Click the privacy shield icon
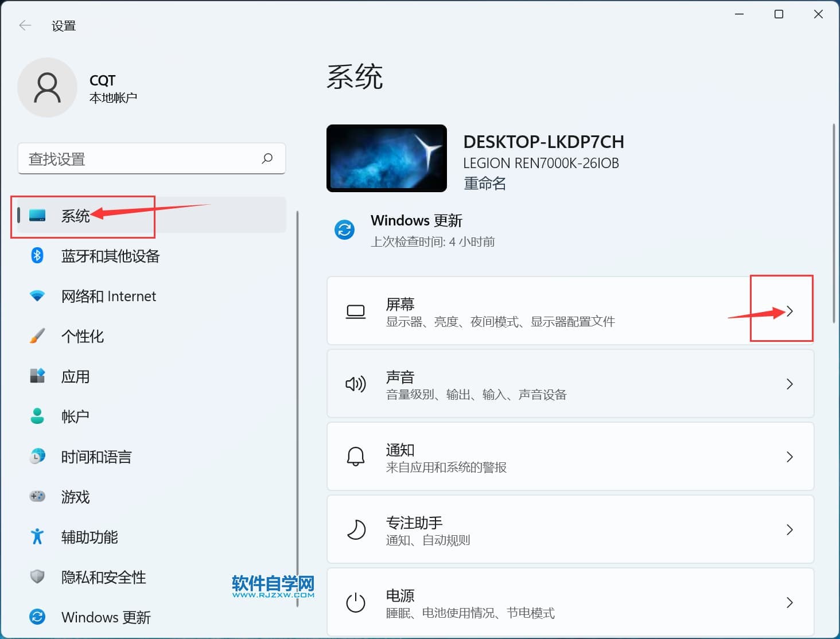 coord(37,576)
